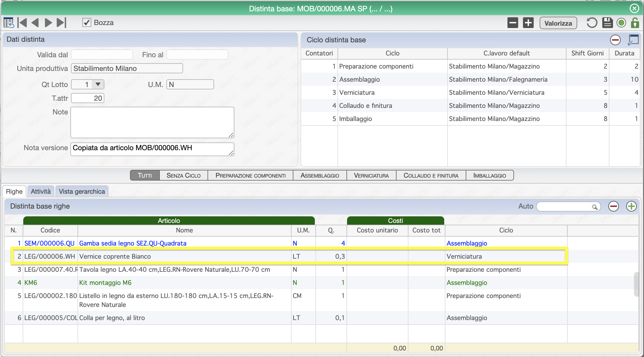Add row to Distinta base righe

631,206
